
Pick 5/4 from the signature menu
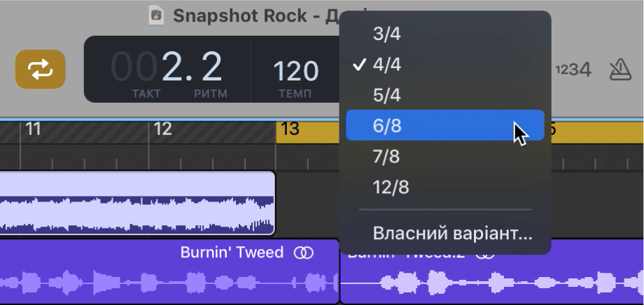[387, 95]
